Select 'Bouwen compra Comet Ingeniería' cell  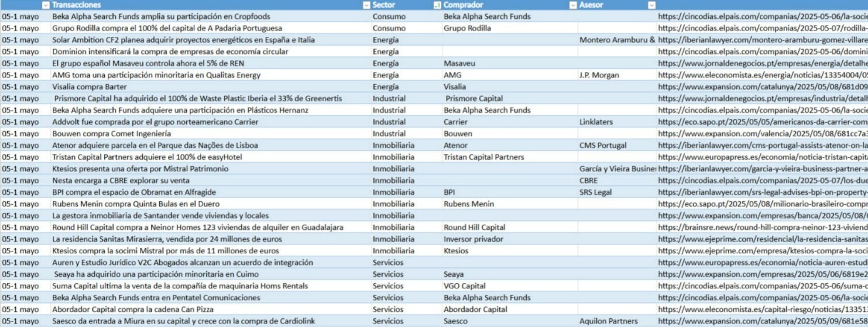211,133
